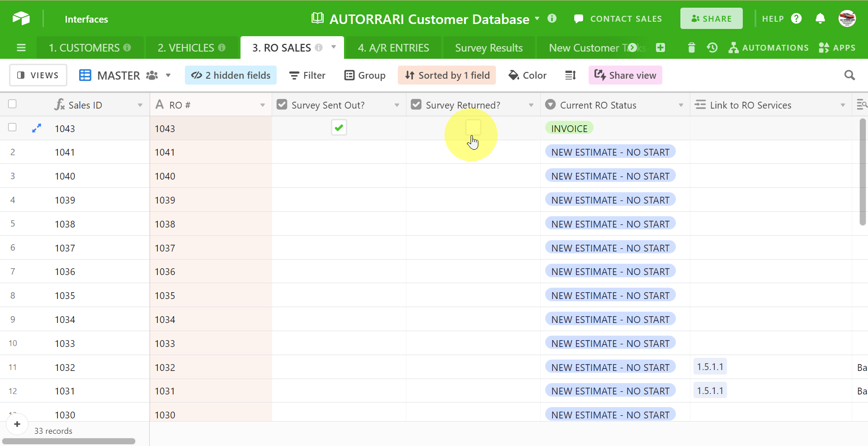Image resolution: width=868 pixels, height=446 pixels.
Task: Open the Color options menu
Action: (x=528, y=75)
